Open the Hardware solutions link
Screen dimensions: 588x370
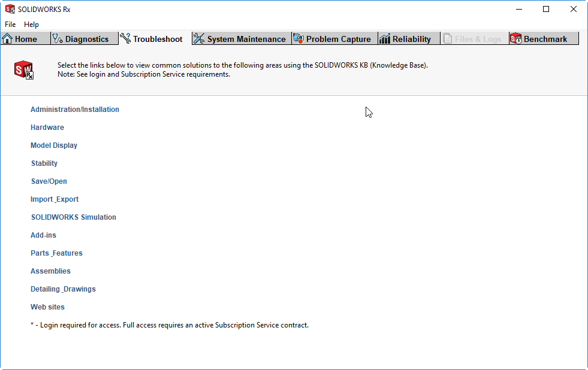click(47, 128)
